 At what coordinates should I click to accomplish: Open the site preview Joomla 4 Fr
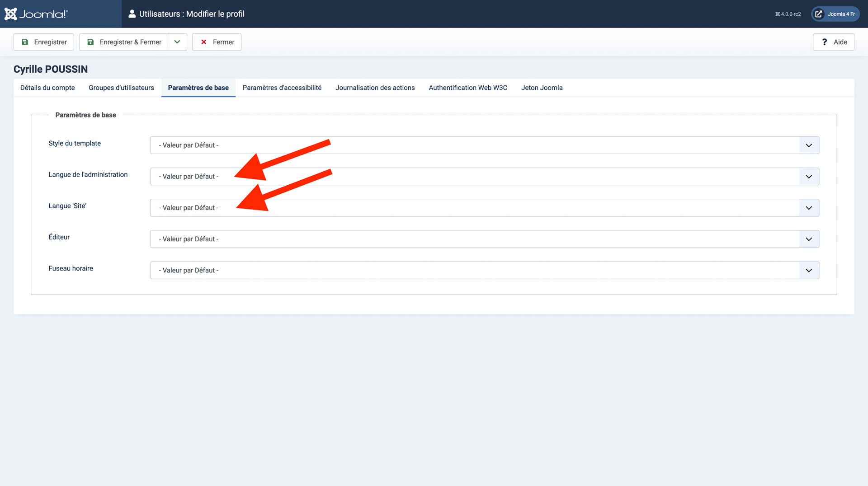pos(835,14)
